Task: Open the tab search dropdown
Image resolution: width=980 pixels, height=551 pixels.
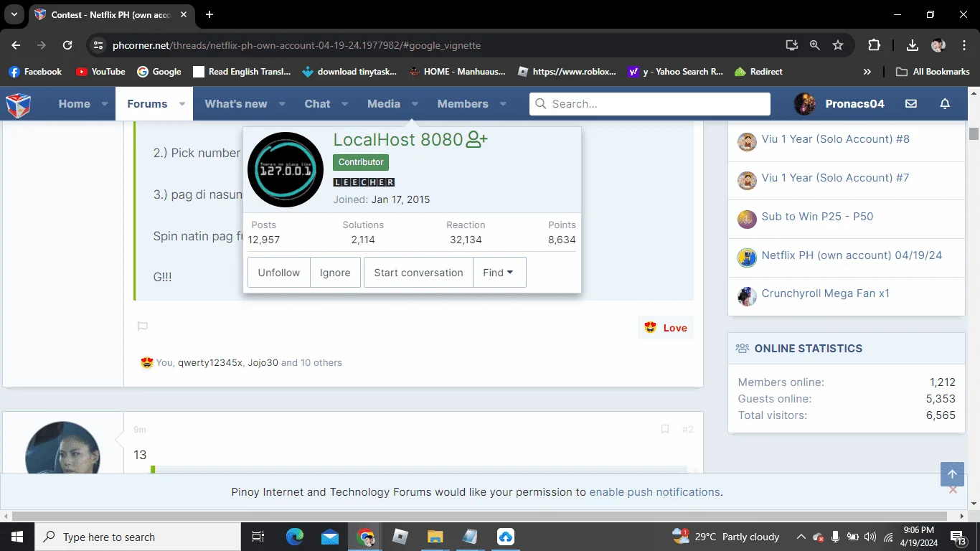Action: point(14,14)
